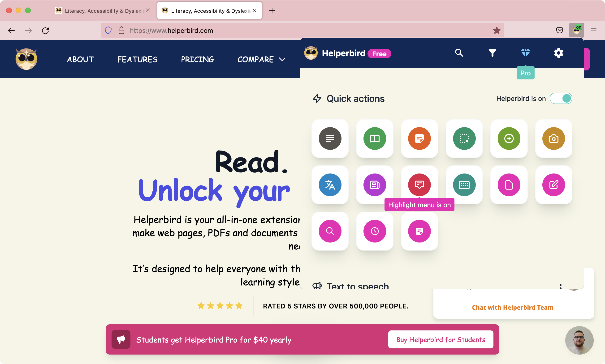The height and width of the screenshot is (364, 605).
Task: Open the PRICING nav menu item
Action: [x=197, y=59]
